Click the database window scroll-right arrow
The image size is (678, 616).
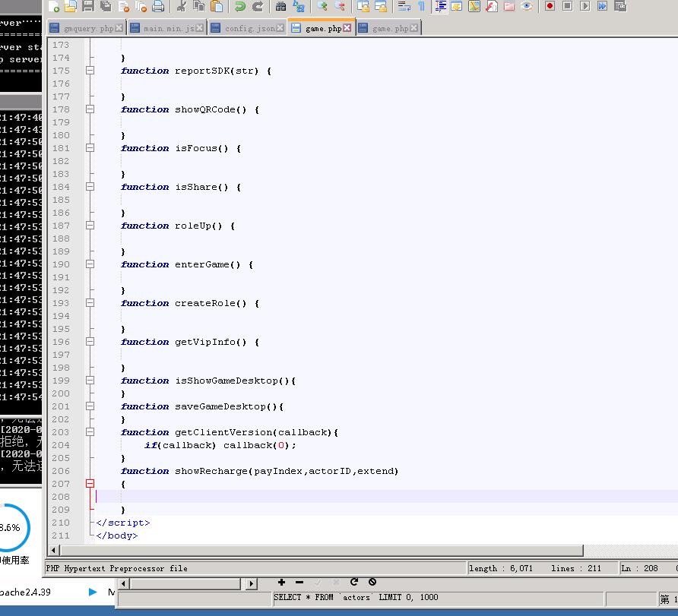coord(252,584)
